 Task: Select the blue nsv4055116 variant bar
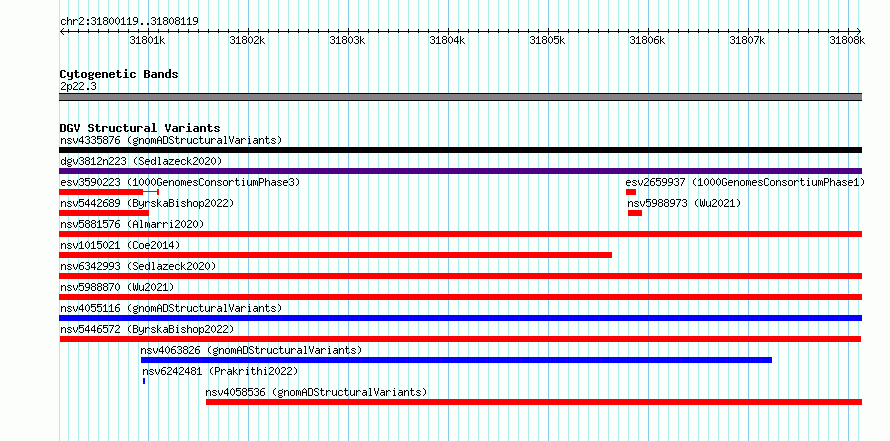pos(460,318)
